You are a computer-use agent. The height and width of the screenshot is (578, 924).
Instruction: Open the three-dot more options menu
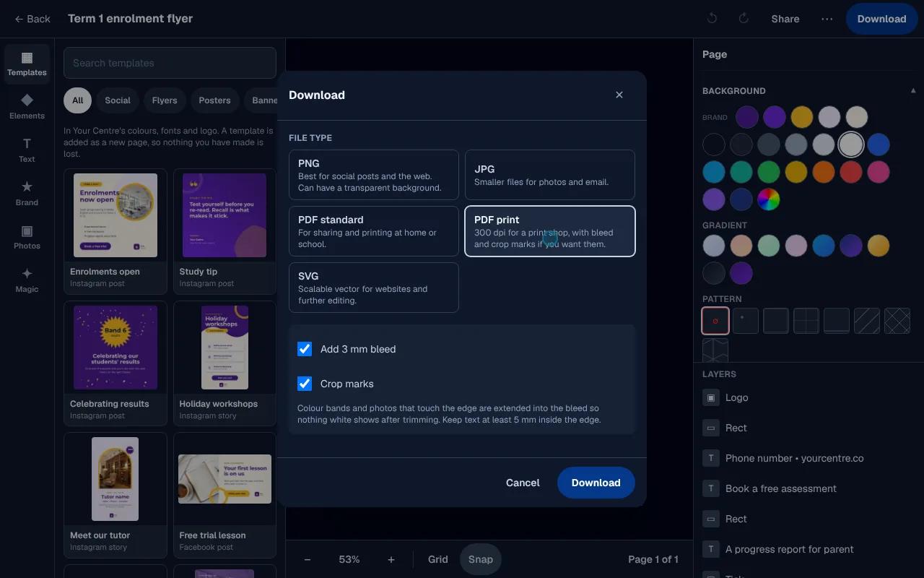coord(827,19)
